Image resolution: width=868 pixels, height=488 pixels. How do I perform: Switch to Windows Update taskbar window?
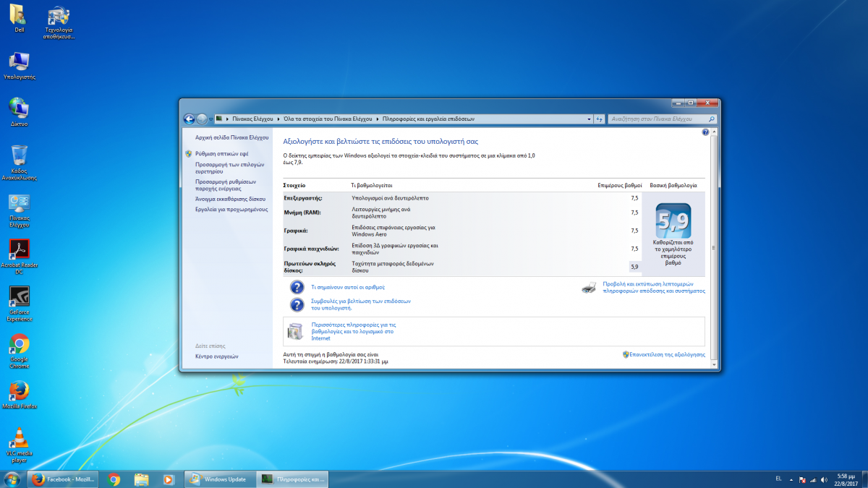point(218,479)
